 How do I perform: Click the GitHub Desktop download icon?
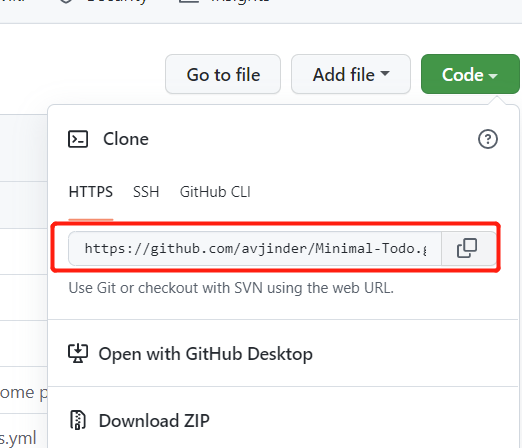78,353
